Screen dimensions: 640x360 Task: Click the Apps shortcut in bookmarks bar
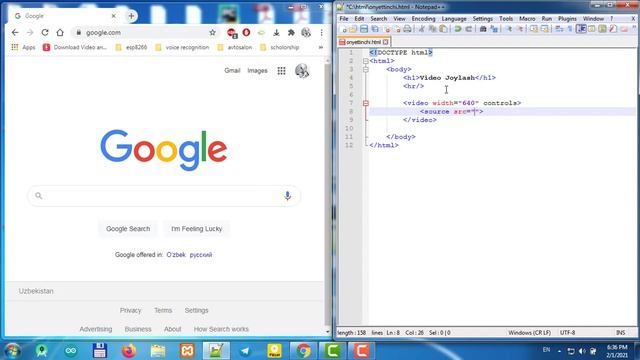pos(23,47)
